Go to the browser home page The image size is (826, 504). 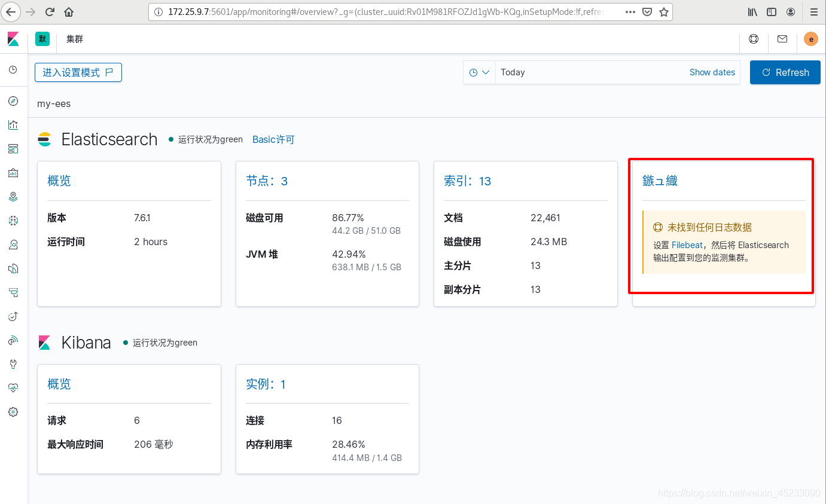tap(69, 12)
